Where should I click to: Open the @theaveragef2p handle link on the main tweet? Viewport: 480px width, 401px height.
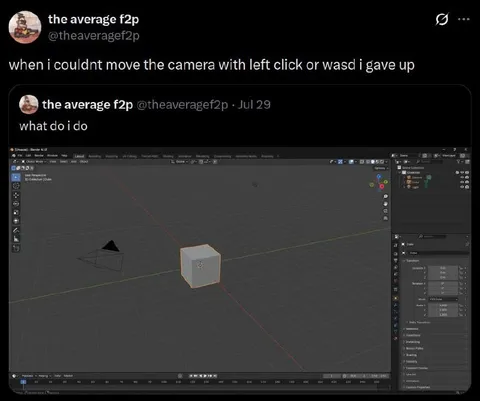94,35
